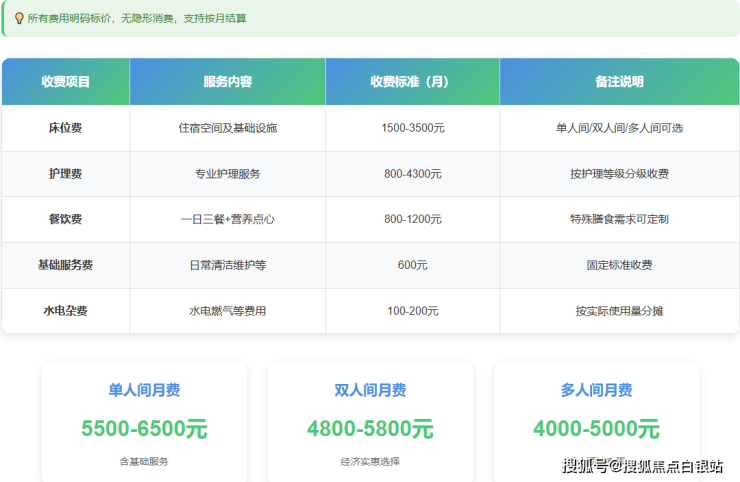Select the 基础服务费 row label

click(x=65, y=265)
